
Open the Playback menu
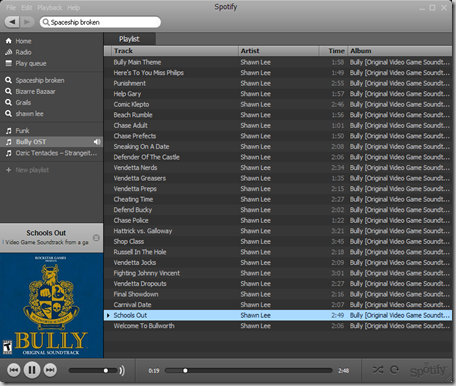50,8
